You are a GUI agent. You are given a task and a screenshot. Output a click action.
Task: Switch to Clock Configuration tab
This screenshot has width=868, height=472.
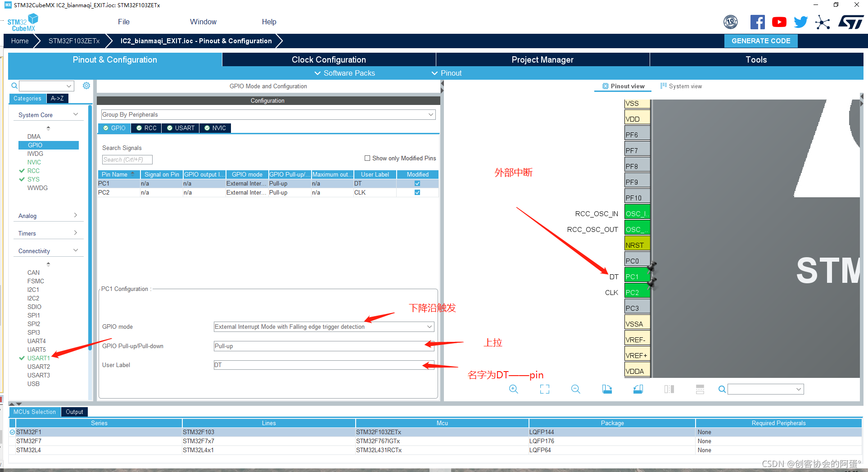(x=329, y=59)
